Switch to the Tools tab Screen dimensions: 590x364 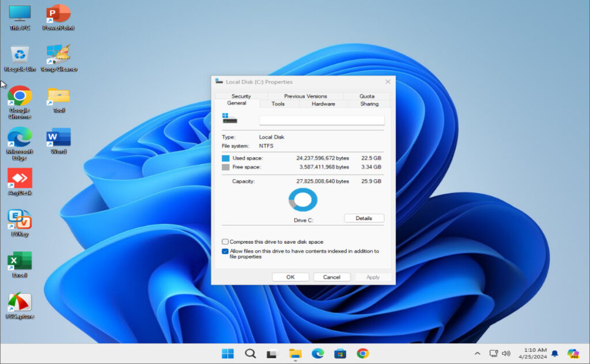[278, 104]
